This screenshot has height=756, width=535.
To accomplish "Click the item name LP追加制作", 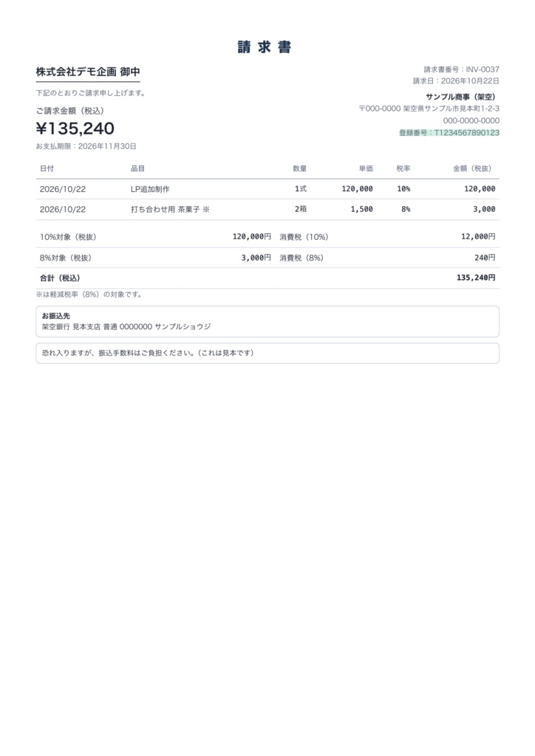I will tap(150, 189).
